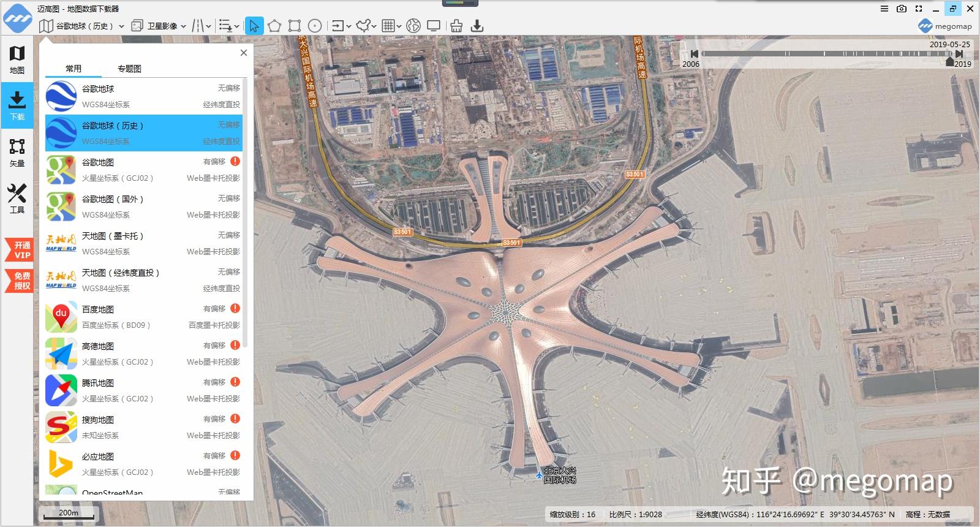Select the pointer arrow tool
This screenshot has width=980, height=527.
[254, 26]
